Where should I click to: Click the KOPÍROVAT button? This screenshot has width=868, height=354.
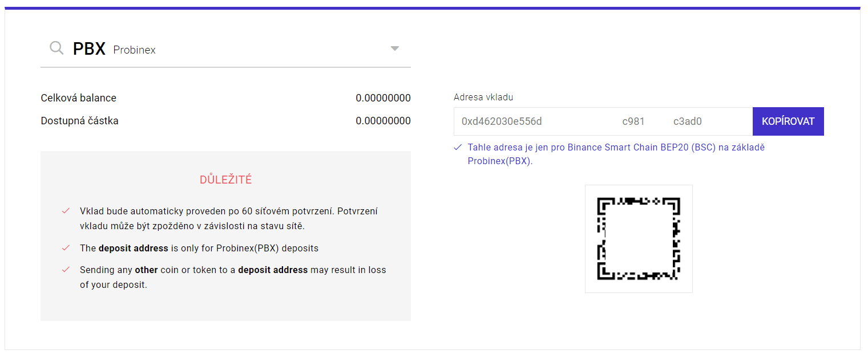[x=788, y=121]
